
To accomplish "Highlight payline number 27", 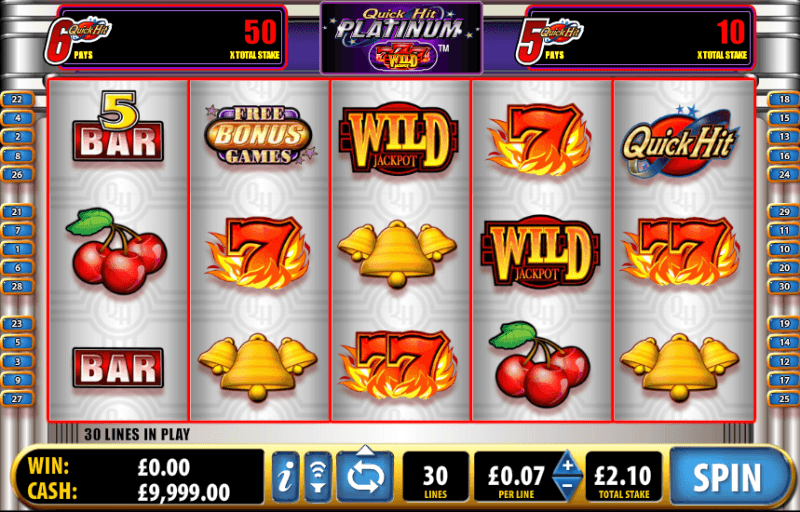I will 17,399.
